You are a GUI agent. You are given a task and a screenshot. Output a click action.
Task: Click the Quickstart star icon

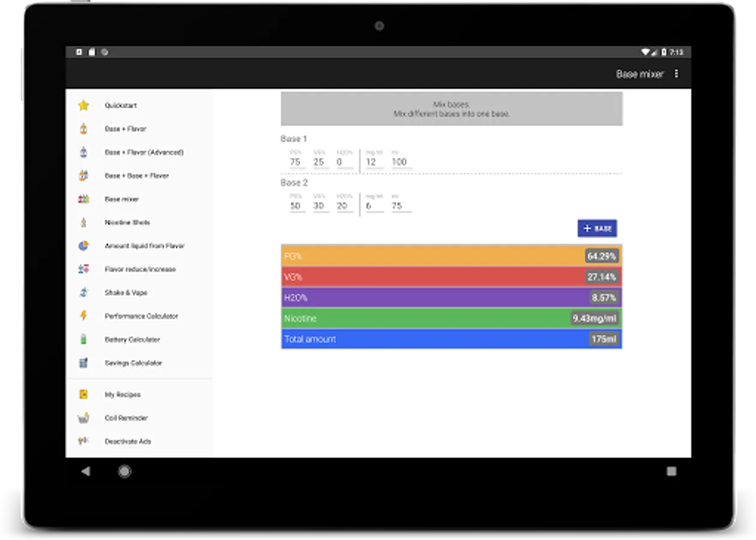click(83, 106)
